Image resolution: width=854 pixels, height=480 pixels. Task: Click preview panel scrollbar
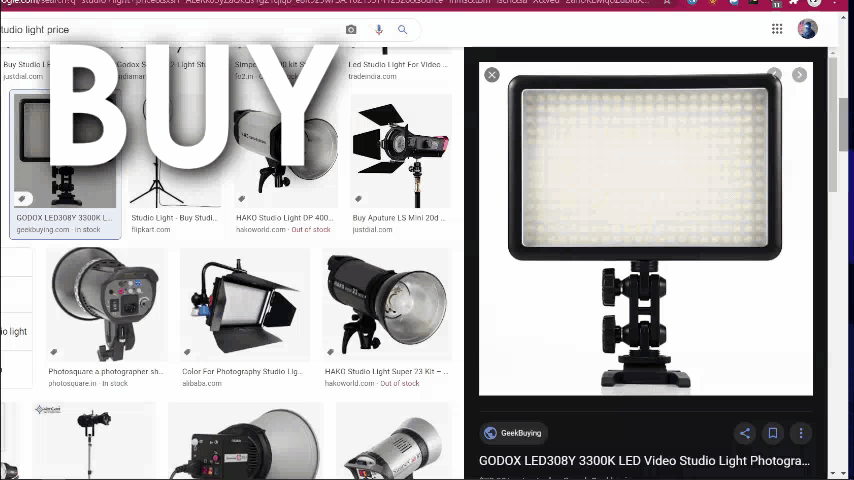pos(833,124)
